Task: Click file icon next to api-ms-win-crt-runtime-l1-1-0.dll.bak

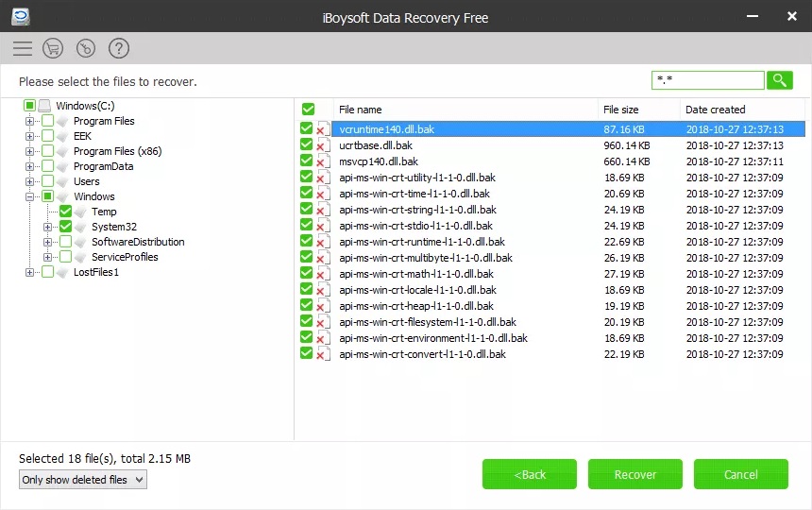Action: pos(323,242)
